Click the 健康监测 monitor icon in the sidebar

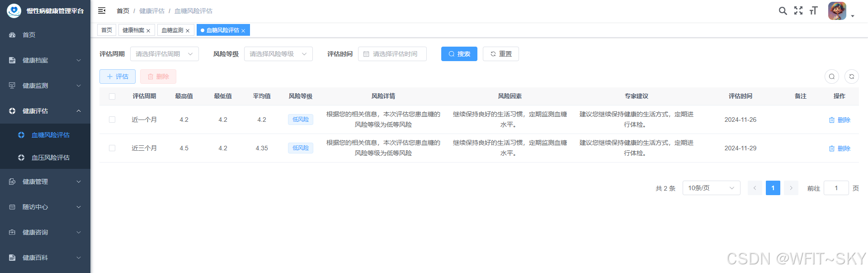pyautogui.click(x=12, y=86)
